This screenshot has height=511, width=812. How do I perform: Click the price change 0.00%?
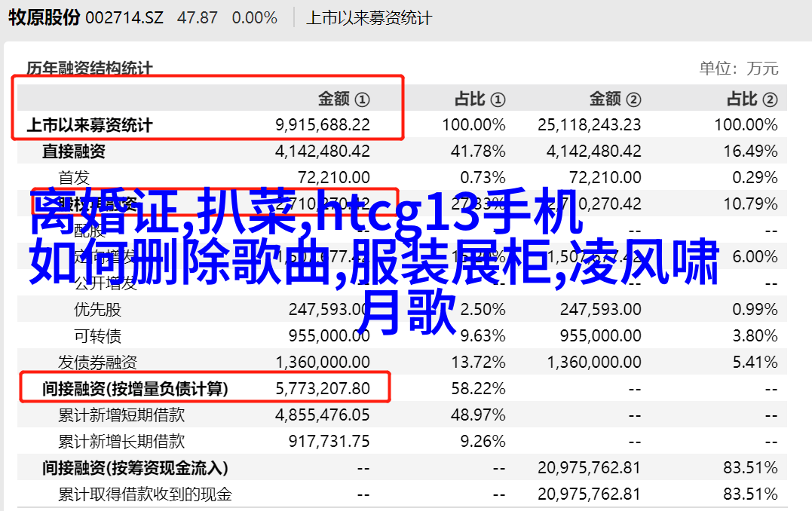[254, 18]
